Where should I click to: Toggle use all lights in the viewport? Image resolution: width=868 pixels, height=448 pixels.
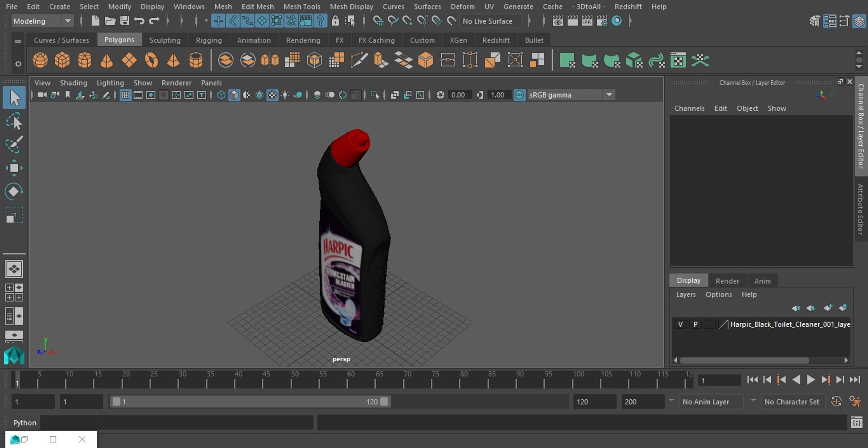(x=285, y=95)
